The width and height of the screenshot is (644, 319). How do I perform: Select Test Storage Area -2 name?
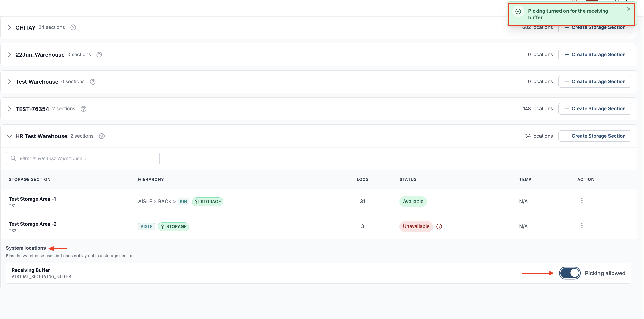[32, 224]
